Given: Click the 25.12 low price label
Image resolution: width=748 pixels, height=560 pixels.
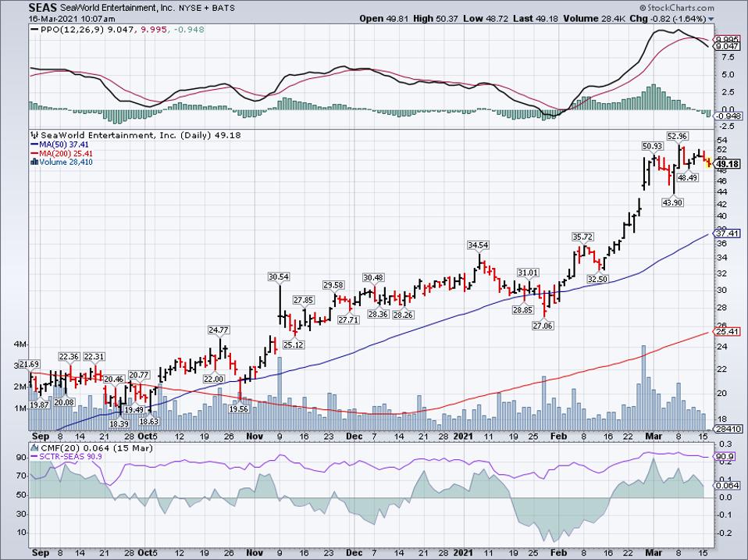Looking at the screenshot, I should click(293, 344).
